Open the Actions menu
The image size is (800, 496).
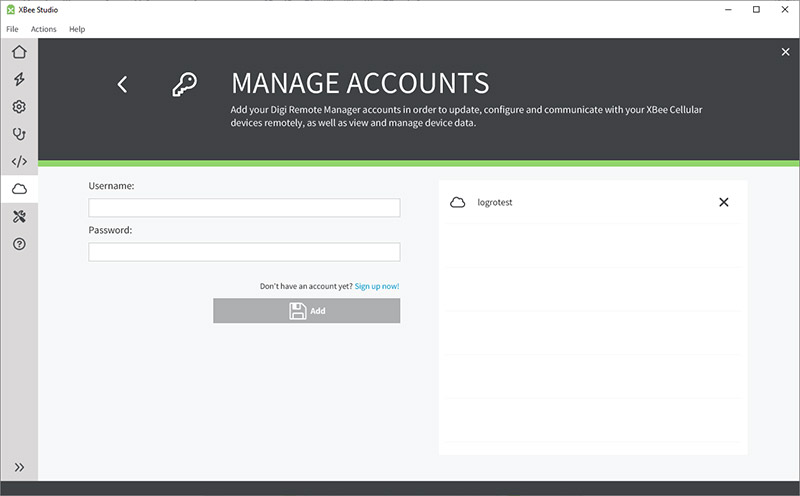tap(44, 29)
